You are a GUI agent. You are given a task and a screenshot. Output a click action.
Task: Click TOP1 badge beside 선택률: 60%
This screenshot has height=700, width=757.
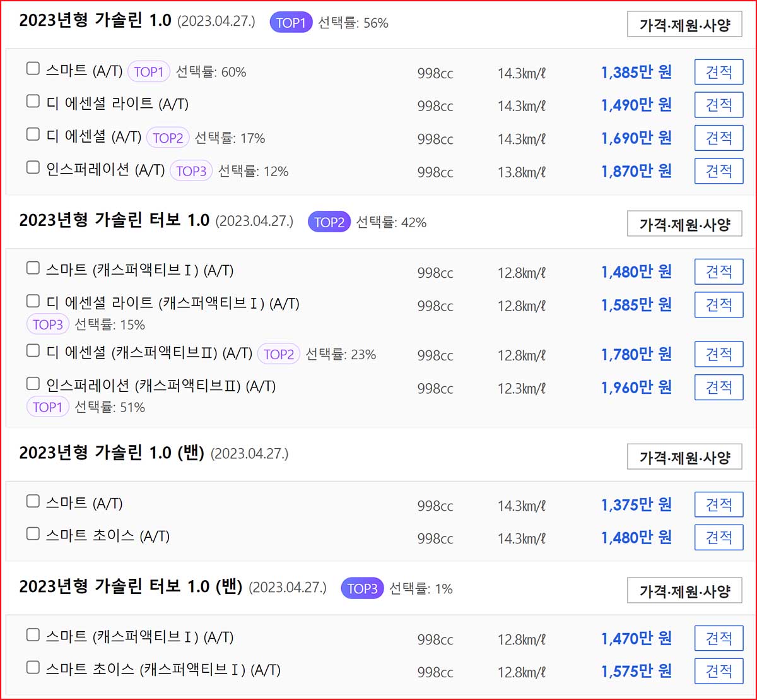tap(149, 72)
